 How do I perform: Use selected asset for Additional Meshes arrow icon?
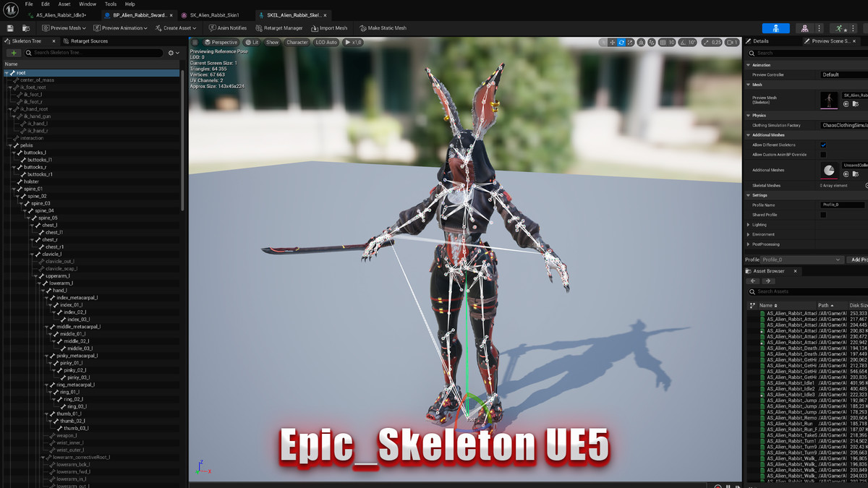(846, 174)
